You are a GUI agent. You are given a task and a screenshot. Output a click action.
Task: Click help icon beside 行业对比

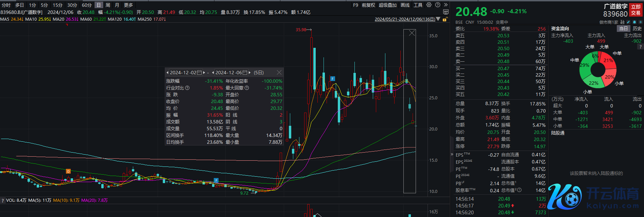click(x=187, y=88)
